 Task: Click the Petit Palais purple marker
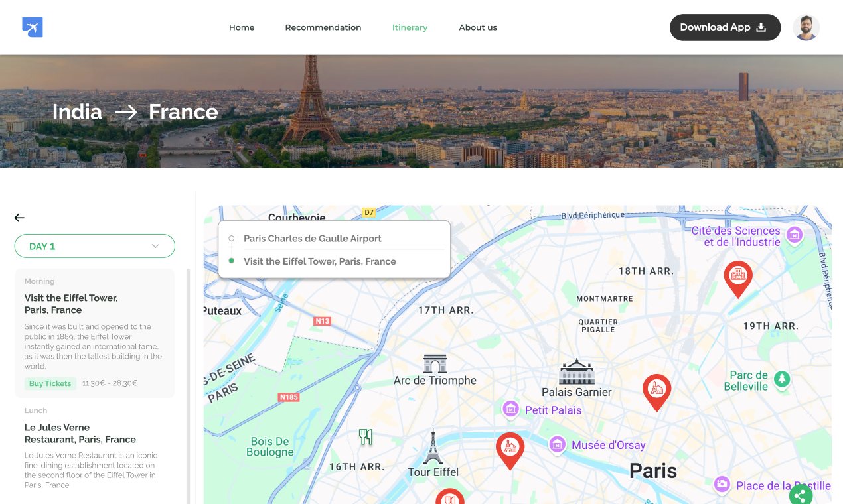tap(510, 410)
